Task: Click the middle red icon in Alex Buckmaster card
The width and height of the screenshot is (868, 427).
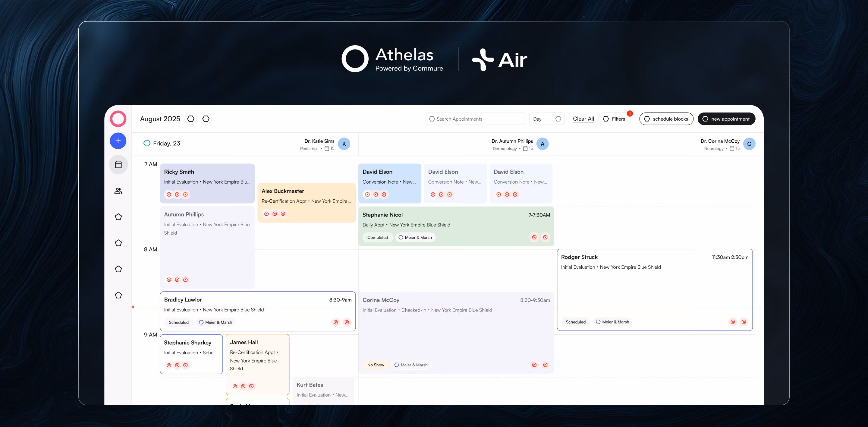Action: click(275, 214)
